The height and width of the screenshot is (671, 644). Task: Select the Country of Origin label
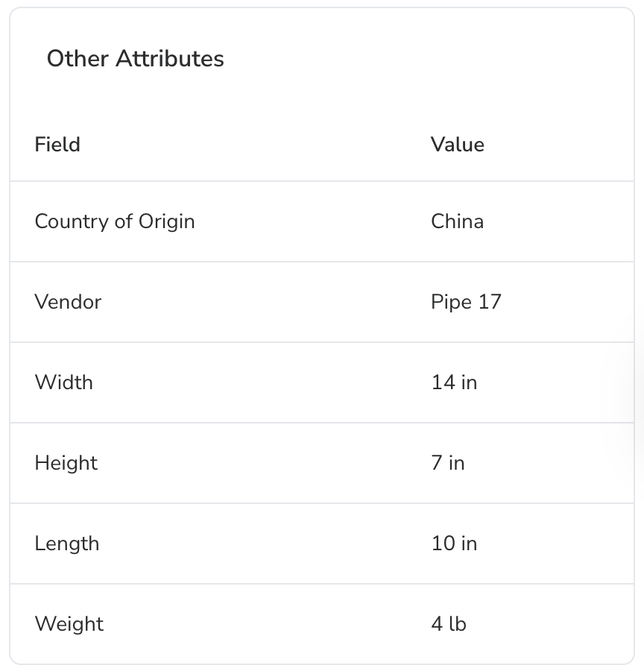point(115,221)
